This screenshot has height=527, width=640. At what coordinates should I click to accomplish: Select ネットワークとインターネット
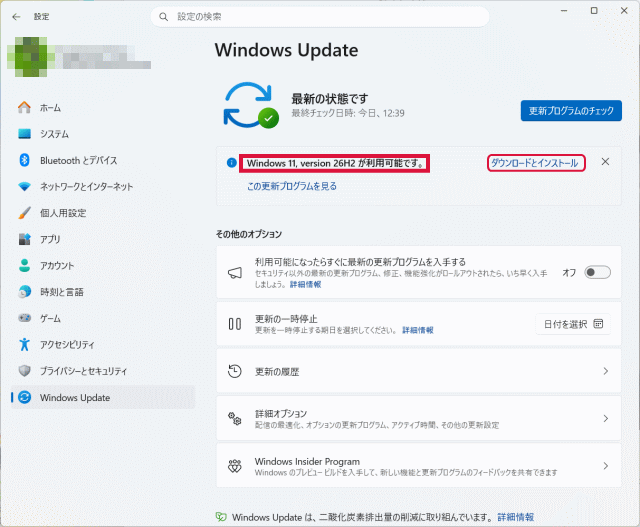(x=86, y=187)
